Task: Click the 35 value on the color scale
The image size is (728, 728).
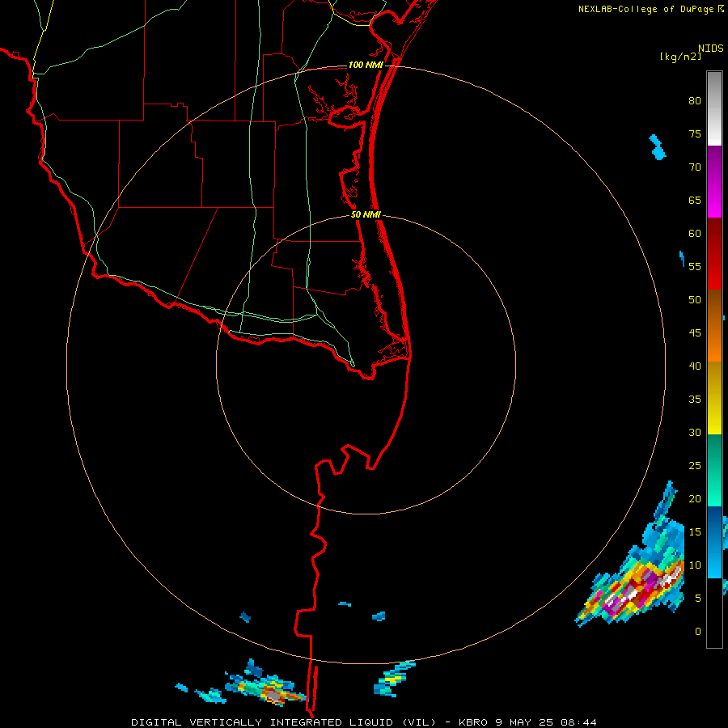Action: click(695, 400)
